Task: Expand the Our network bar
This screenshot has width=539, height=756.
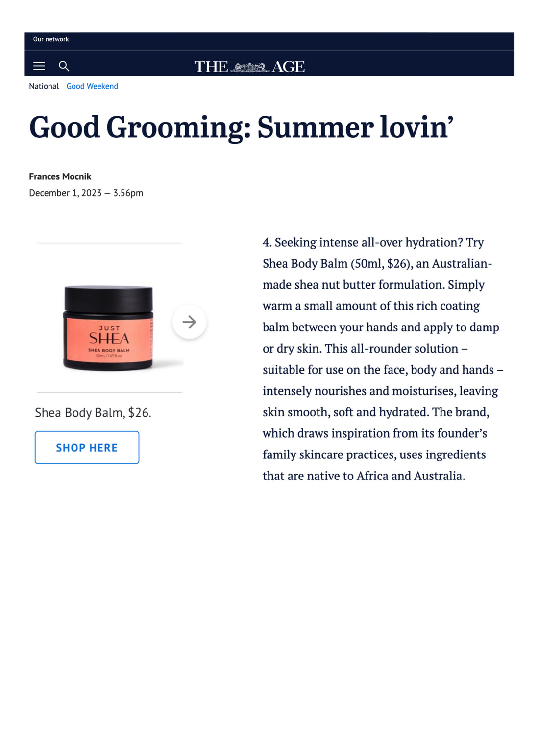Action: 51,39
